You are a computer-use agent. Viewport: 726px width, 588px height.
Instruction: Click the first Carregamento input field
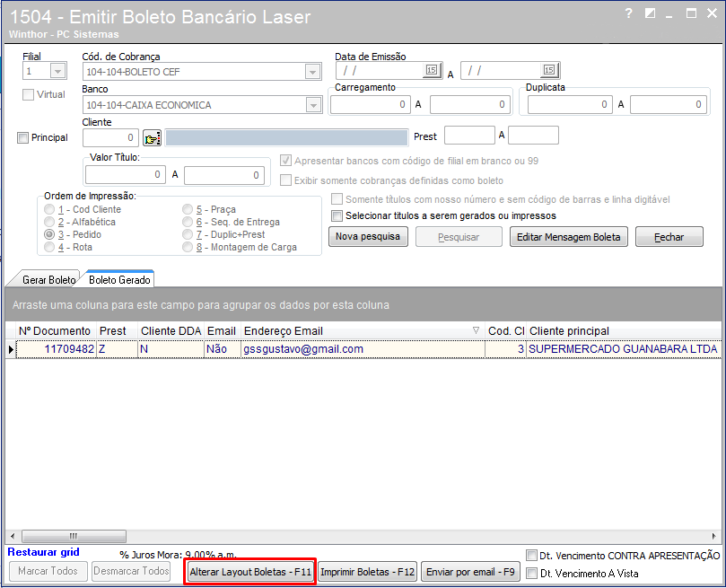[371, 105]
